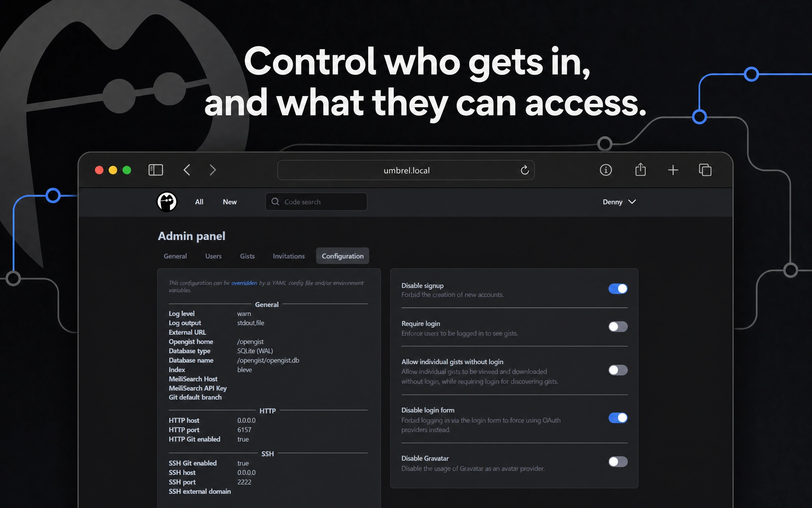Enable the Require login toggle
The image size is (812, 508).
point(618,327)
